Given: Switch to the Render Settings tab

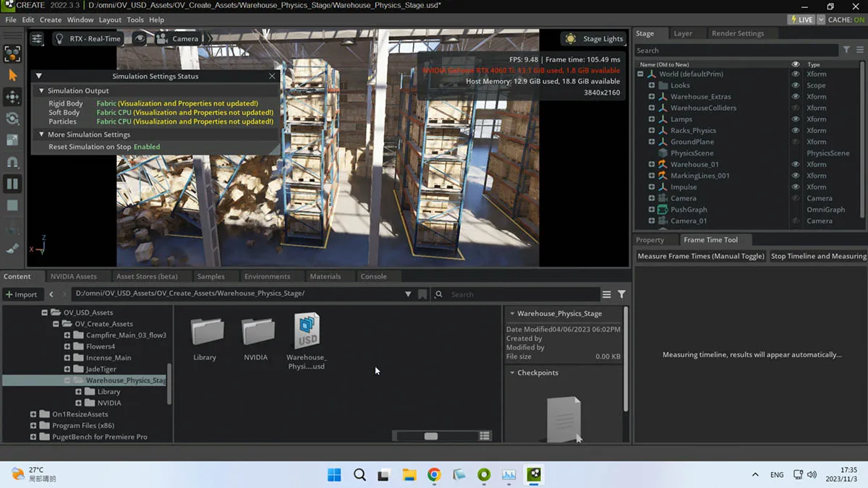Looking at the screenshot, I should tap(737, 33).
